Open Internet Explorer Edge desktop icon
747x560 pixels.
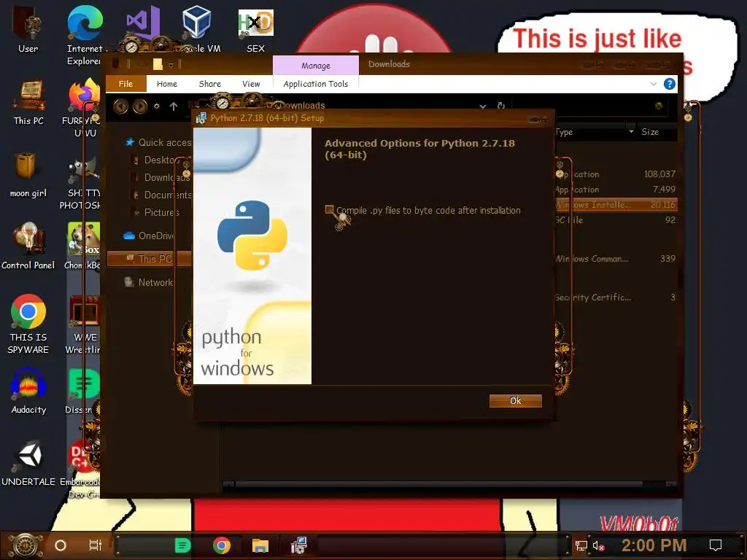(85, 36)
